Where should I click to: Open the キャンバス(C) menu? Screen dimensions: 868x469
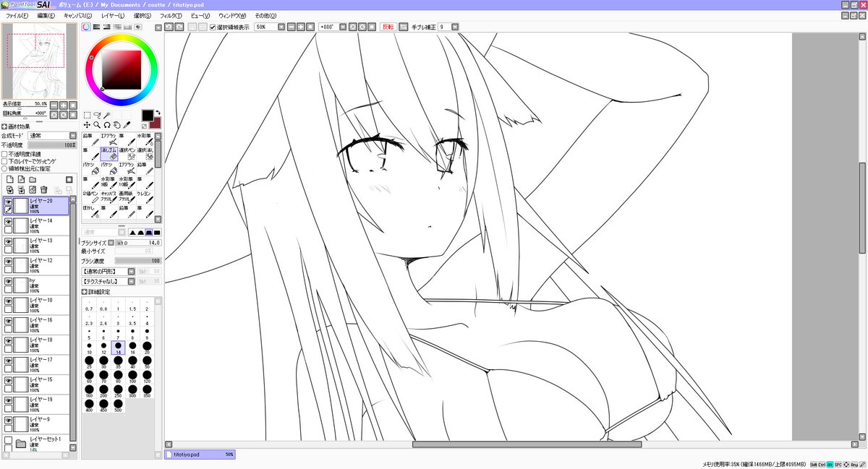point(78,15)
